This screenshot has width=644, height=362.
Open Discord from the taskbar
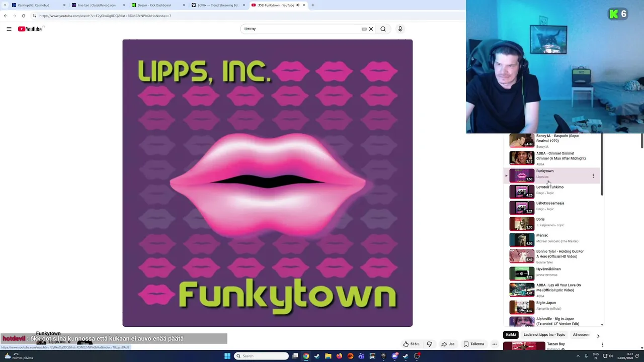(x=395, y=356)
